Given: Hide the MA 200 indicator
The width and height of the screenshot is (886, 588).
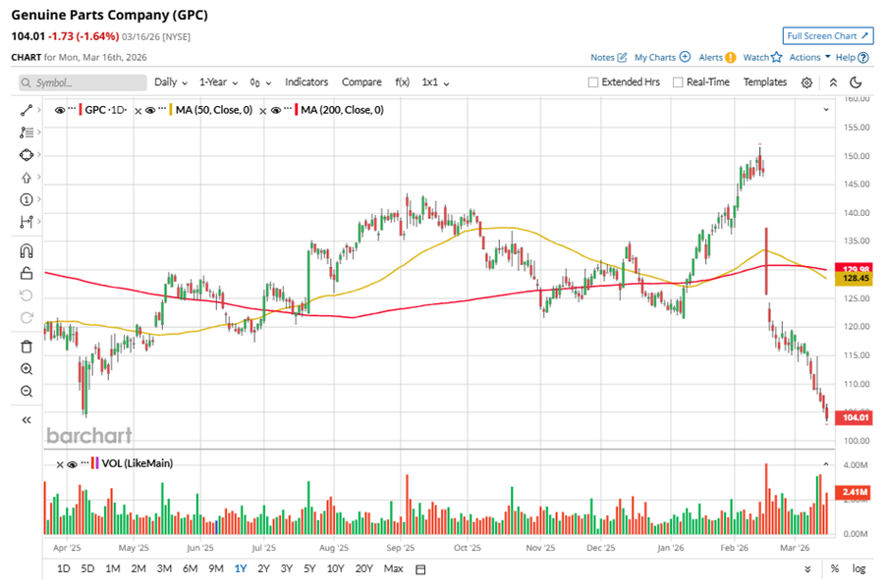Looking at the screenshot, I should click(276, 110).
